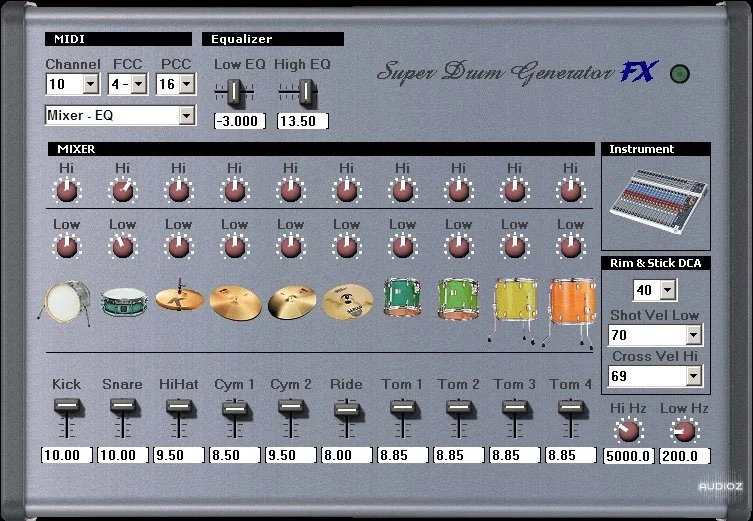Click the Snare volume fader
This screenshot has height=521, width=753.
(123, 406)
